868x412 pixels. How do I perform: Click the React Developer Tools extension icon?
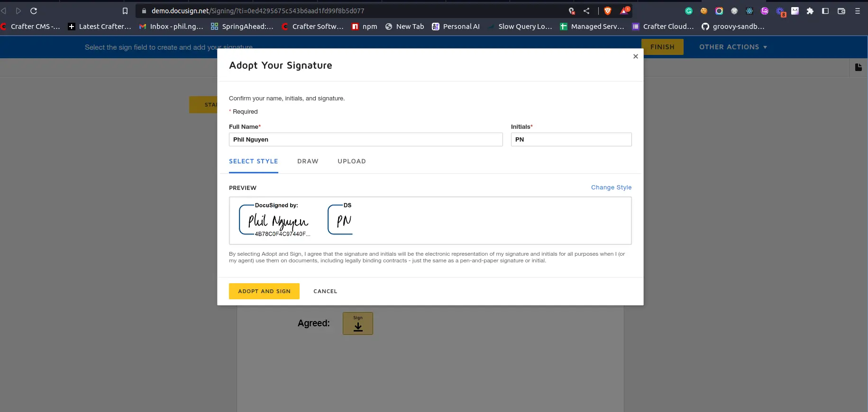pos(749,11)
